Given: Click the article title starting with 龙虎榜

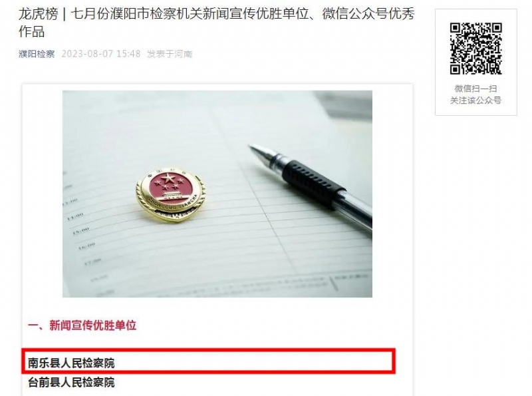Looking at the screenshot, I should (217, 23).
